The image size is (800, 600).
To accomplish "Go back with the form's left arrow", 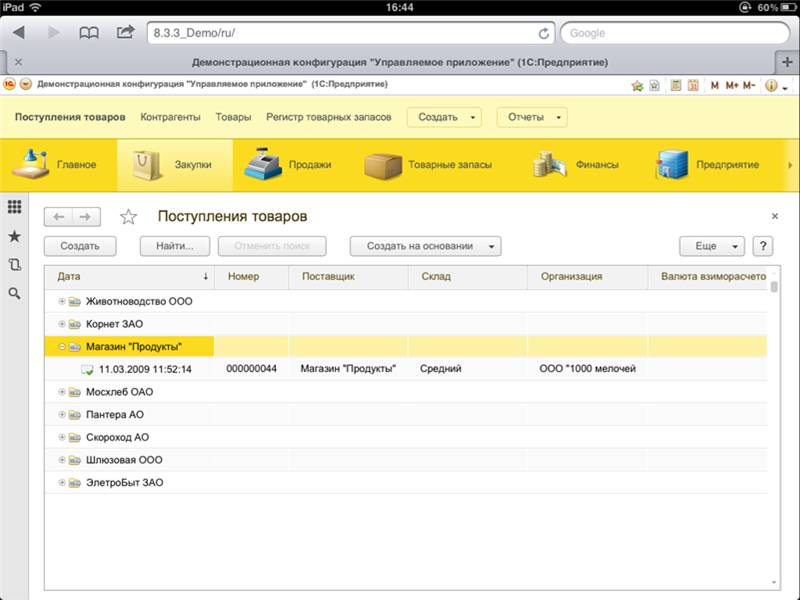I will click(58, 217).
